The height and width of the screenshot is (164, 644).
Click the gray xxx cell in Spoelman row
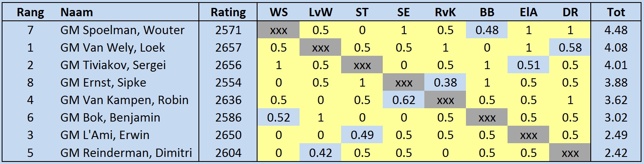278,30
